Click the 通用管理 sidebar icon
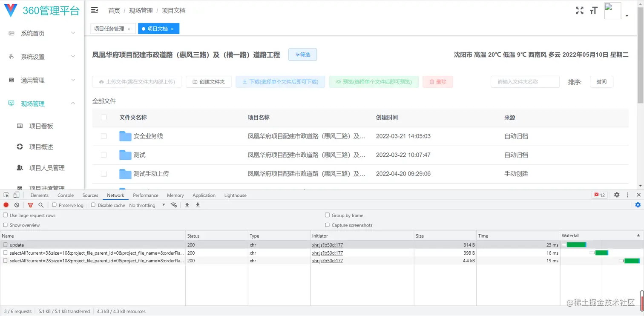Image resolution: width=644 pixels, height=316 pixels. [x=11, y=80]
